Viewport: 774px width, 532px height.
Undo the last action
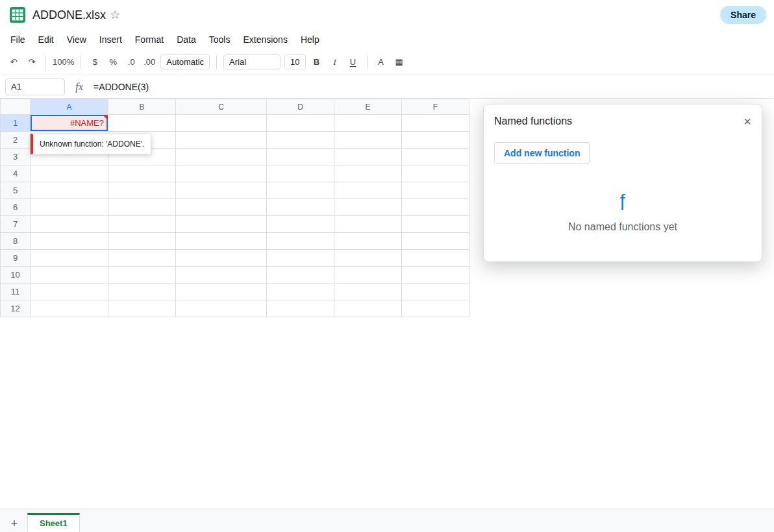click(14, 62)
